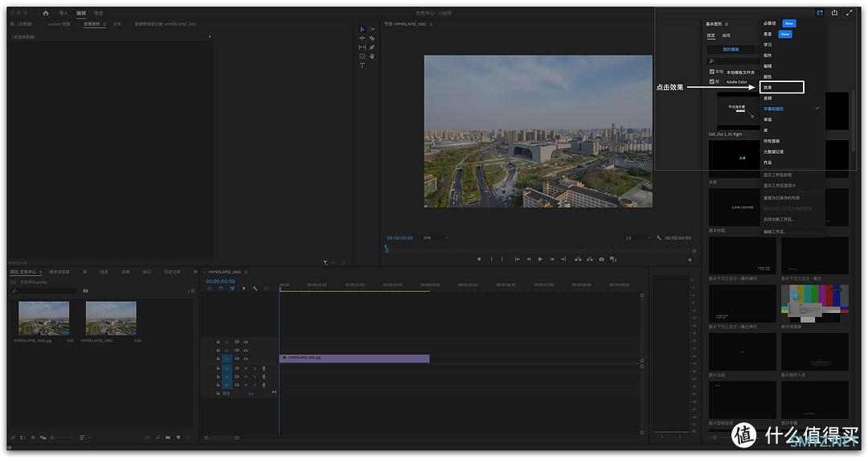
Task: Select the Razor tool
Action: 372,39
